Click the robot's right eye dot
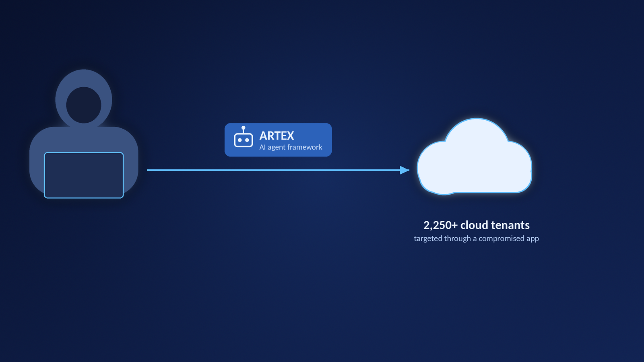This screenshot has width=644, height=362. [x=247, y=140]
